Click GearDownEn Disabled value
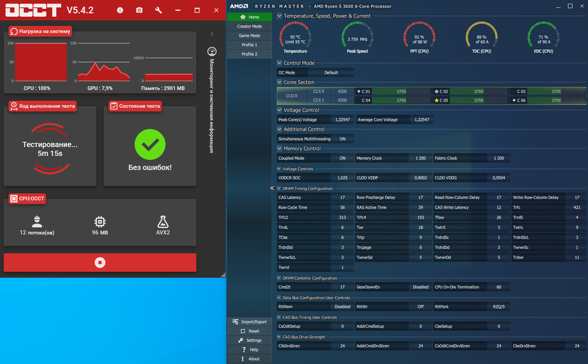The width and height of the screenshot is (588, 364). [x=420, y=287]
